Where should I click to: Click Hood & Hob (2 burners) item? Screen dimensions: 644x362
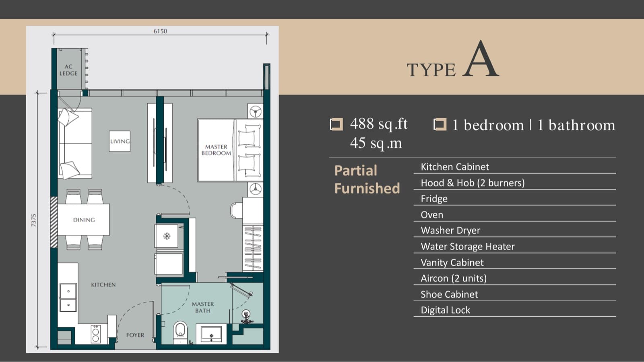[473, 183]
